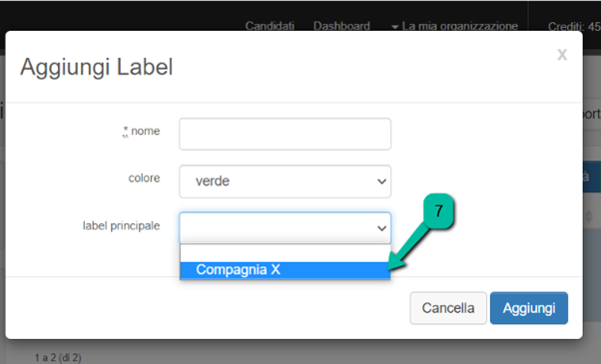Click the Crediti counter in the top bar
This screenshot has width=601, height=364.
pos(574,26)
